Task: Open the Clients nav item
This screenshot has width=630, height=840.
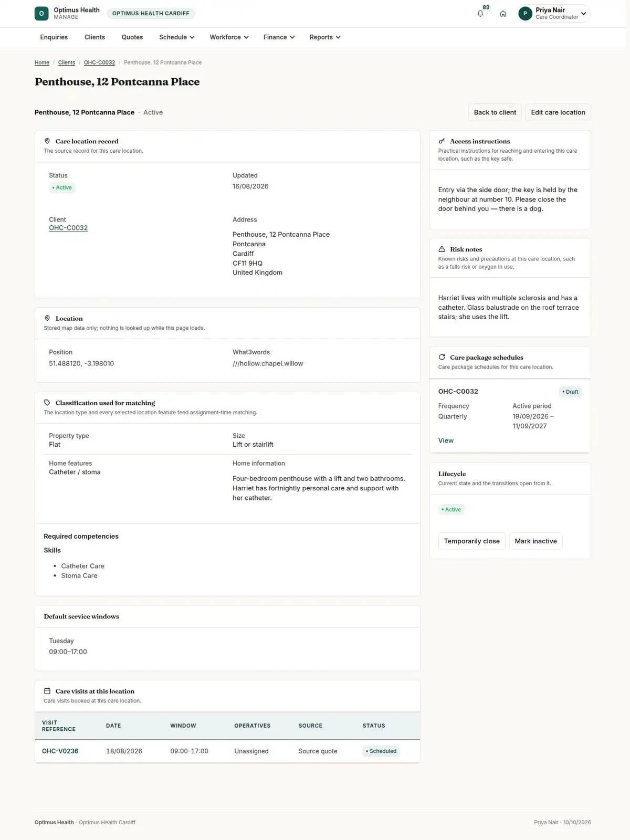Action: [x=94, y=37]
